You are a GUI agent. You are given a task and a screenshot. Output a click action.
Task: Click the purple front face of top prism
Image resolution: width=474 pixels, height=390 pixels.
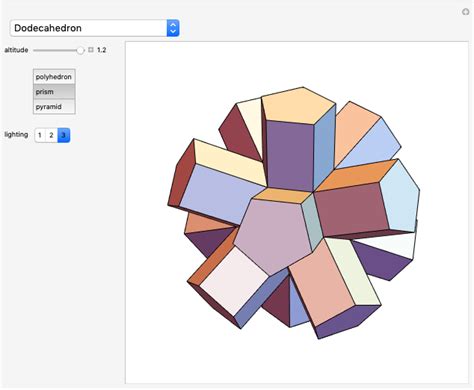tap(289, 155)
